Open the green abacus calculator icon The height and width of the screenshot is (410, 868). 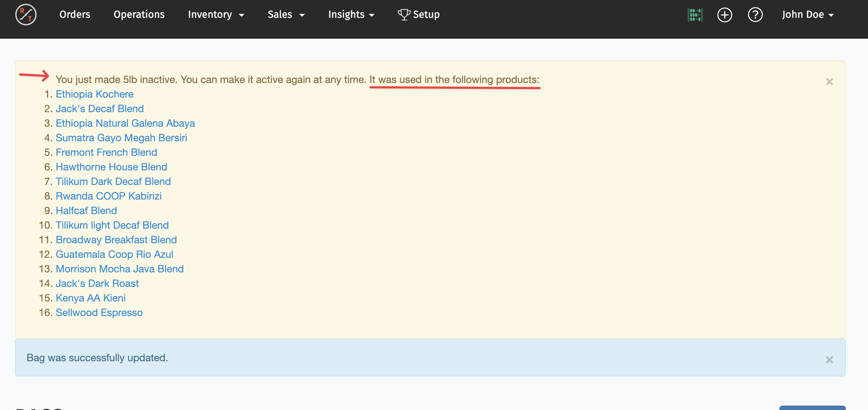695,15
